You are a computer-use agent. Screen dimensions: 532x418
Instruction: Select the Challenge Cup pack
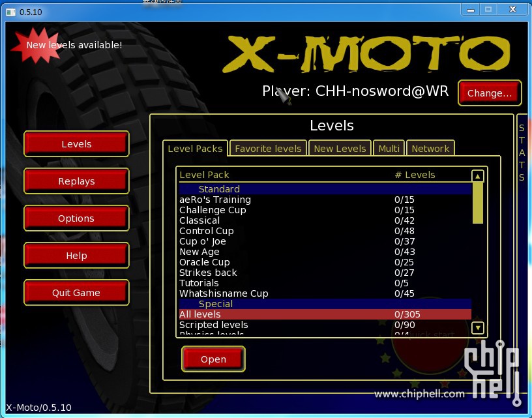click(x=325, y=210)
